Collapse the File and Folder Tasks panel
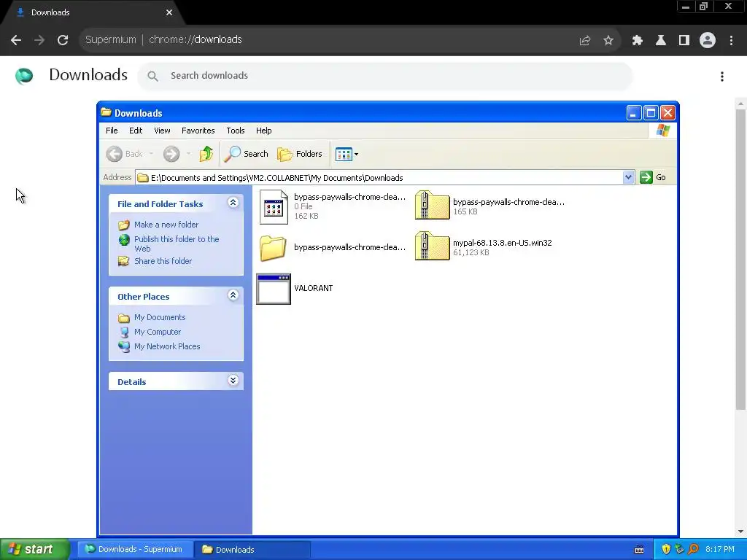 pyautogui.click(x=233, y=203)
